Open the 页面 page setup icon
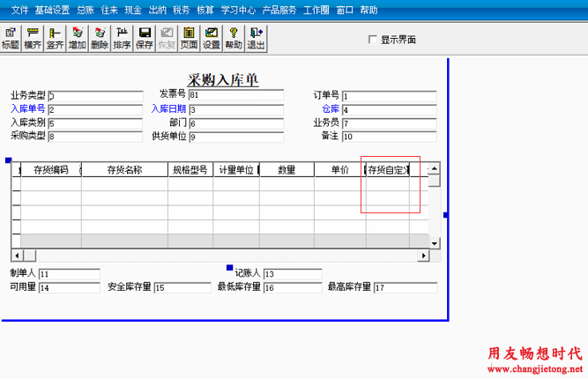588x379 pixels. tap(189, 39)
